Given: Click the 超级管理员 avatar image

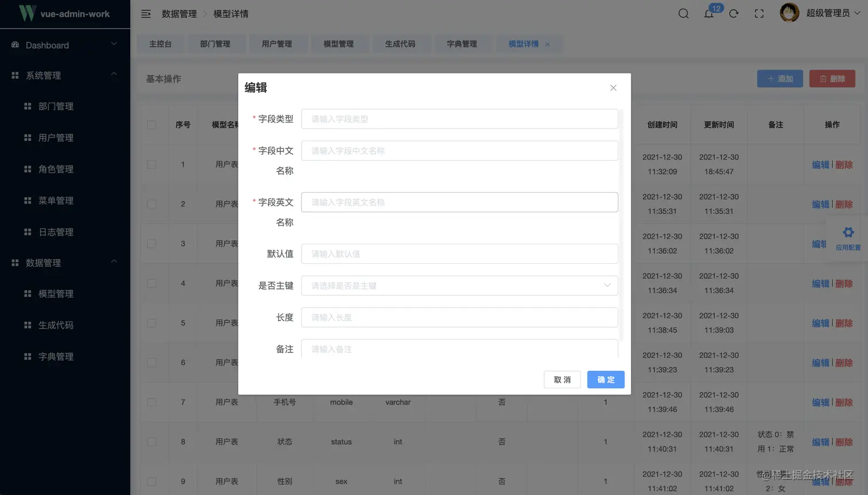Looking at the screenshot, I should tap(789, 13).
